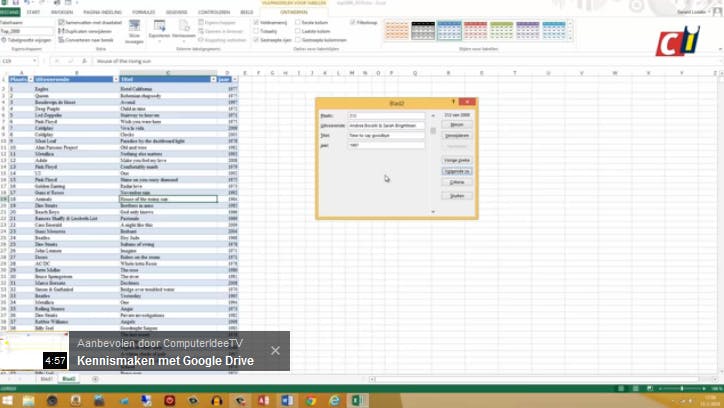Open File Explorer from the taskbar
This screenshot has width=724, height=408.
(29, 400)
